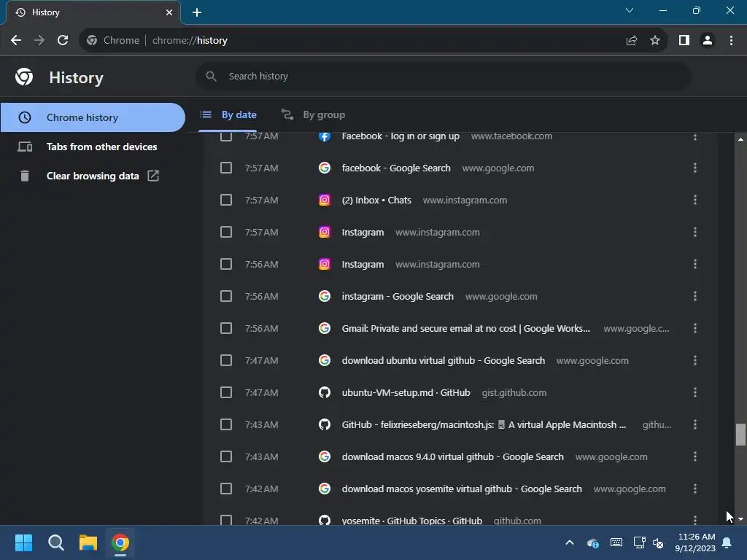The width and height of the screenshot is (747, 560).
Task: Click the touch keyboard tray icon
Action: tap(616, 542)
